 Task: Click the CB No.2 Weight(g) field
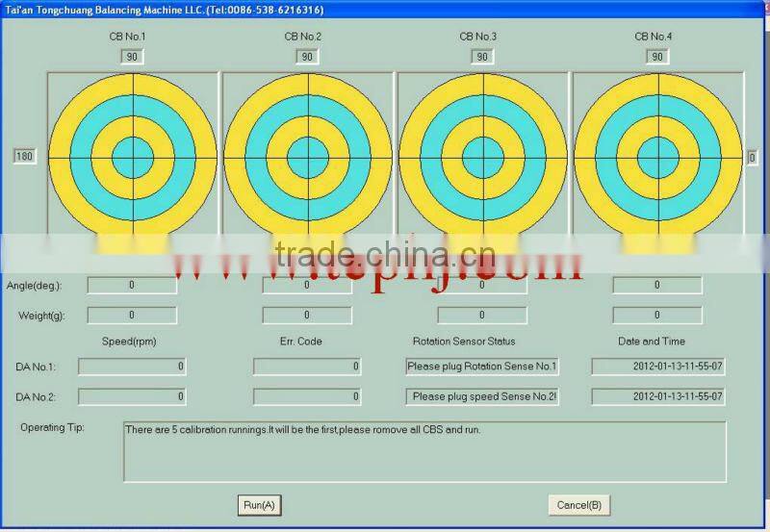307,316
